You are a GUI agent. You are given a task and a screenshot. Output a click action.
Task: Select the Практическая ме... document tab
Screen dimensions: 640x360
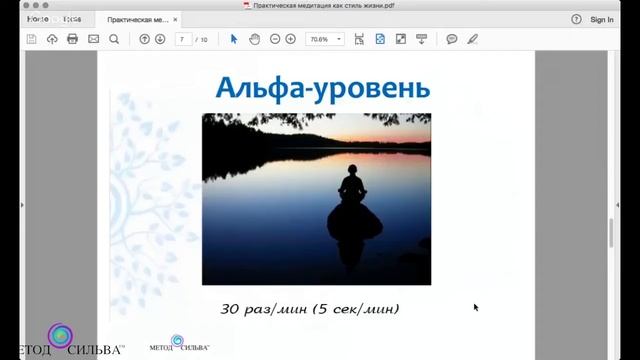pos(138,20)
